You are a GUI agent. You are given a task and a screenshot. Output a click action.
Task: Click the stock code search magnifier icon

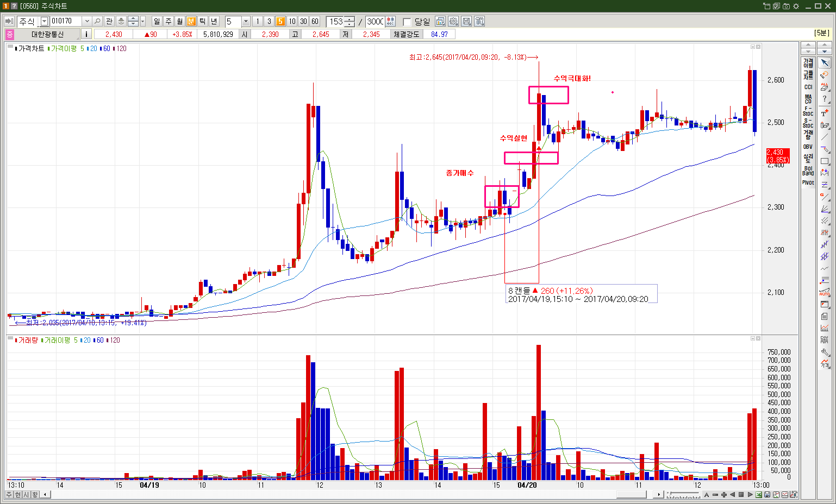(x=97, y=21)
